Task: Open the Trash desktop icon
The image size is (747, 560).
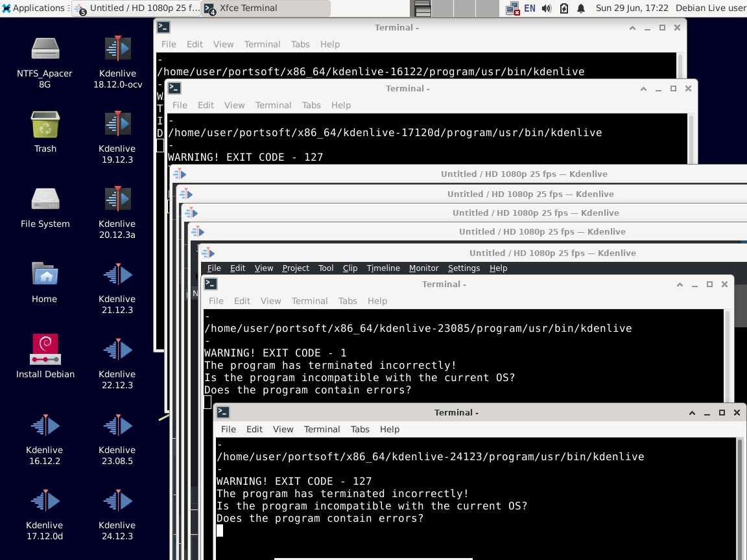Action: [45, 132]
